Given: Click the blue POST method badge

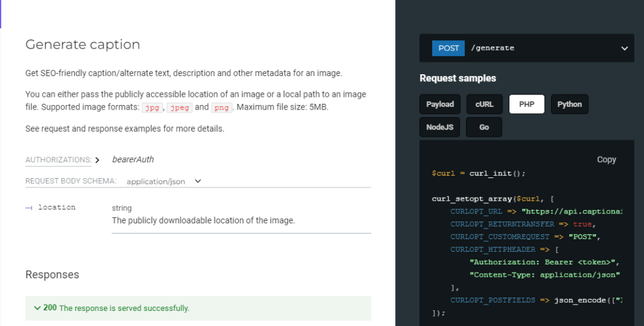Looking at the screenshot, I should (x=448, y=48).
